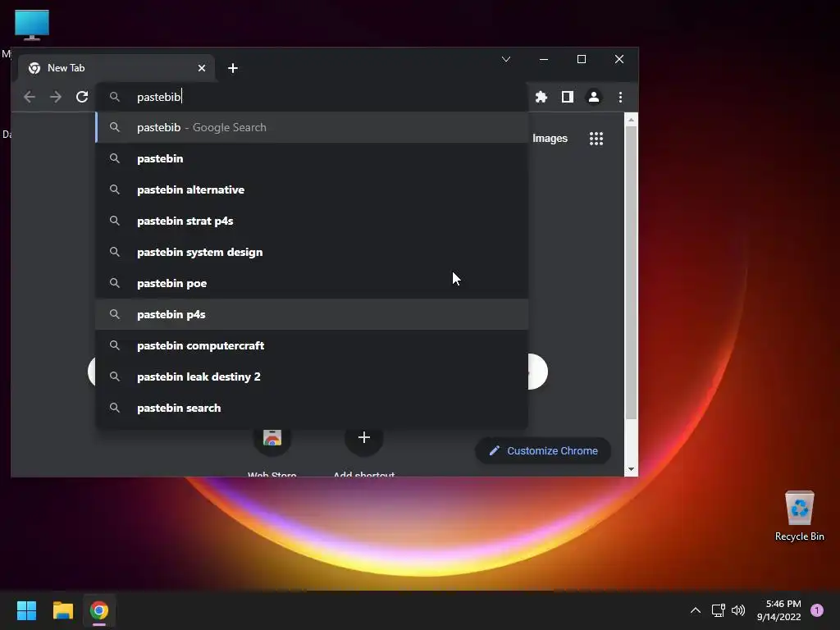Select 'pastebin leak destiny 2' suggestion

click(312, 377)
